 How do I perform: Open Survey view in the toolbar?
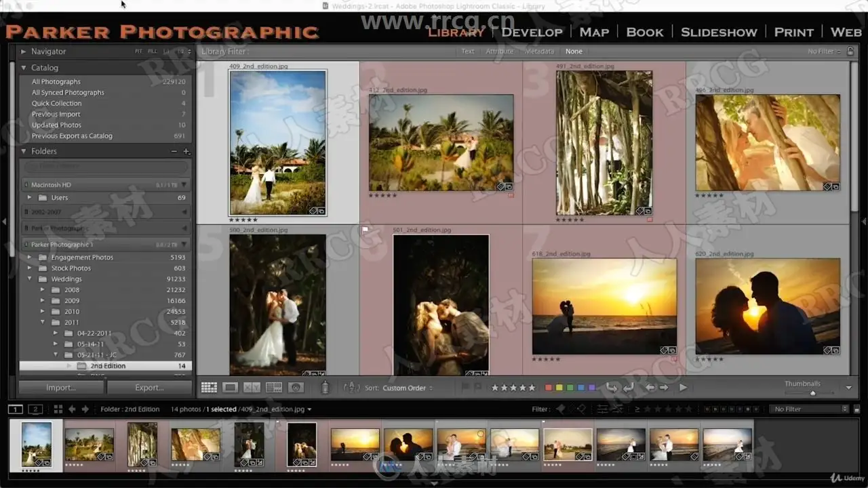click(x=274, y=388)
